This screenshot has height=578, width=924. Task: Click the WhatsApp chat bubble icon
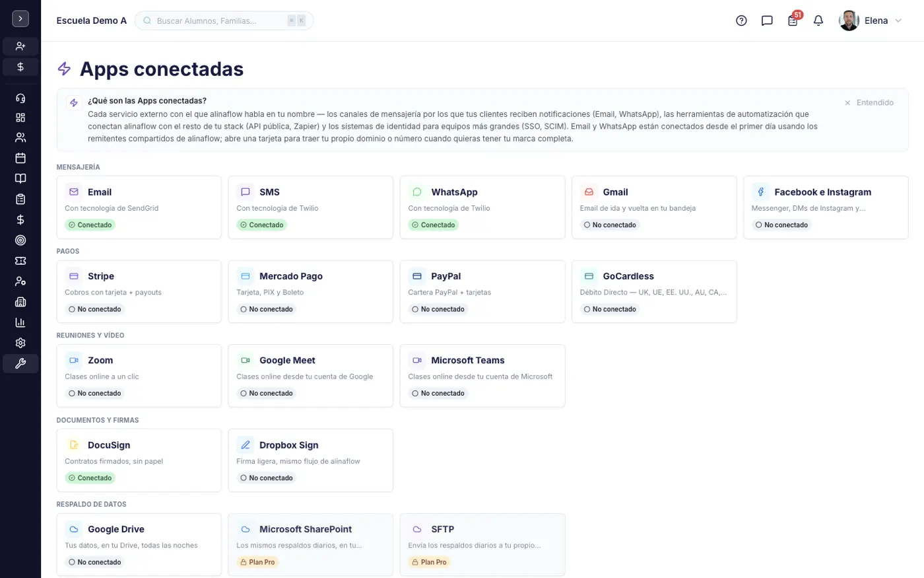click(x=417, y=192)
